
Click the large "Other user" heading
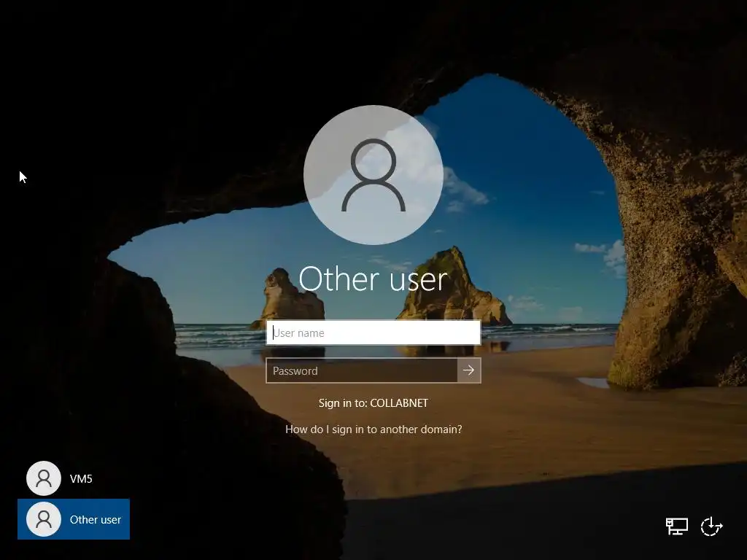(x=373, y=279)
